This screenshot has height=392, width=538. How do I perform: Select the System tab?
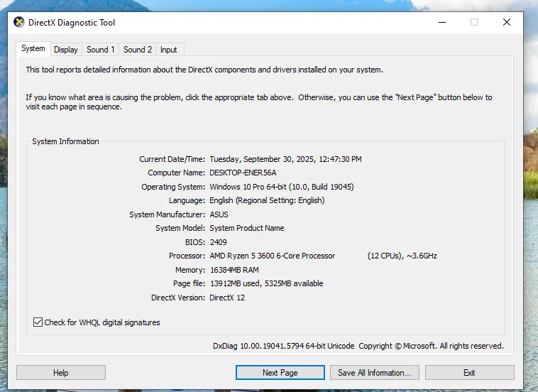[33, 49]
